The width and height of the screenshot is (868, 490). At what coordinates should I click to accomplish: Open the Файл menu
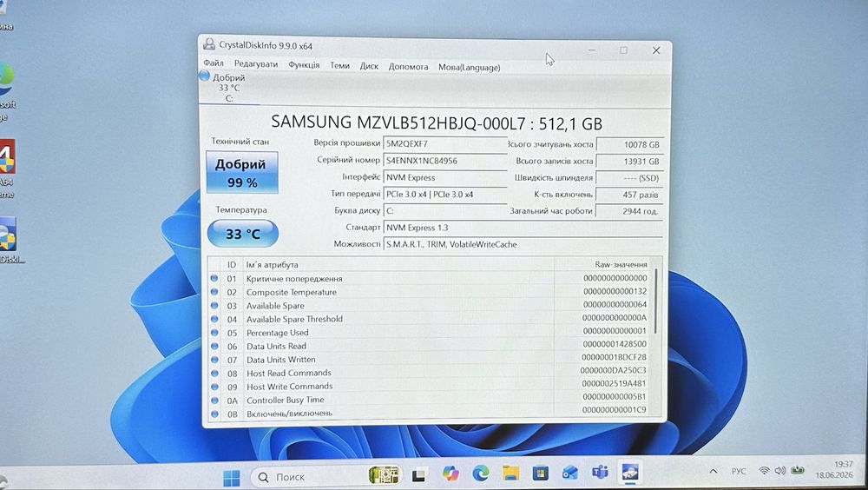pyautogui.click(x=214, y=63)
